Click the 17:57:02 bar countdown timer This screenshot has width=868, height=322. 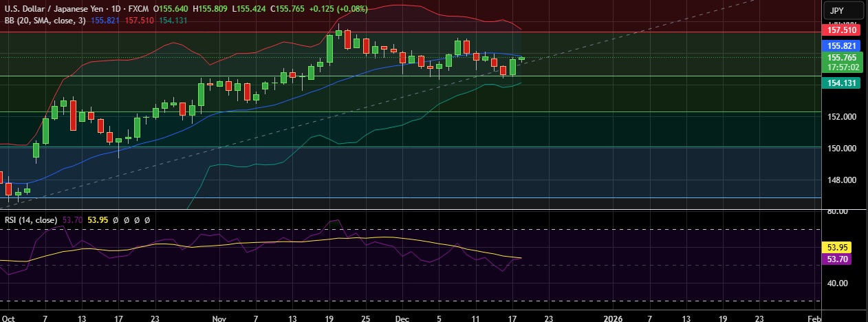click(x=843, y=67)
